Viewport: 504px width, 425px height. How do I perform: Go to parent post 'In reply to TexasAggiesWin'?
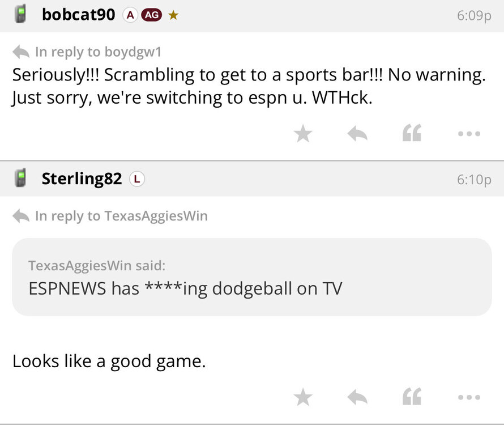point(110,216)
